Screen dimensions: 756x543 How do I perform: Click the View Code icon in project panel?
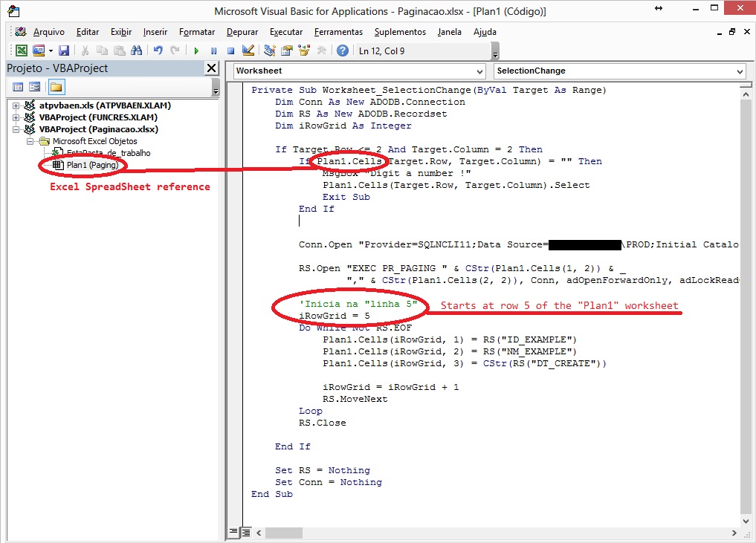18,87
